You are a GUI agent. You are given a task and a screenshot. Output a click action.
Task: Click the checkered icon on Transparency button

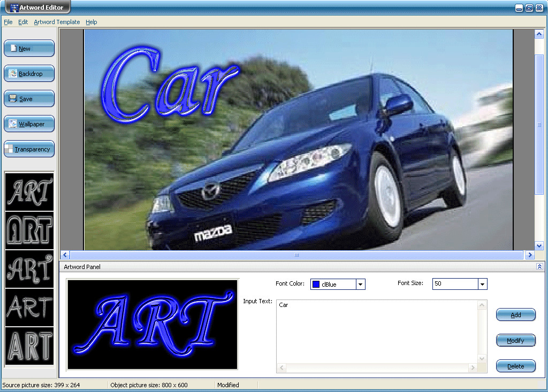tap(9, 149)
